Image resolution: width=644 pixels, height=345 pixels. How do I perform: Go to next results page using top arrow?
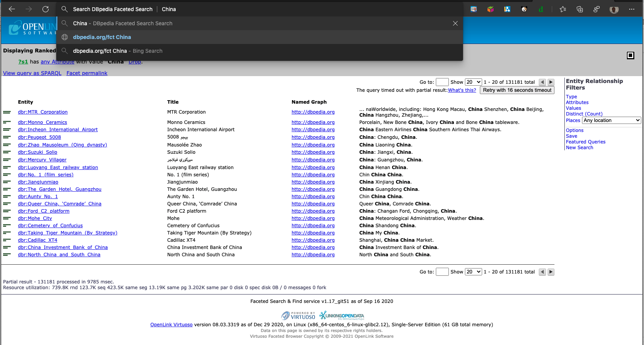[x=551, y=82]
